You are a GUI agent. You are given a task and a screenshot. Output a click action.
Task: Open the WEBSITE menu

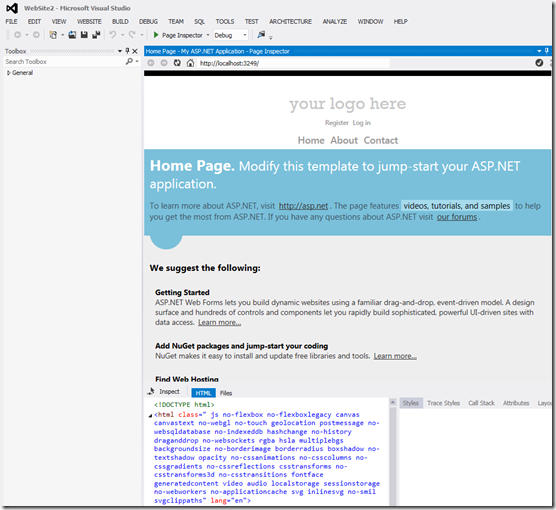[89, 22]
